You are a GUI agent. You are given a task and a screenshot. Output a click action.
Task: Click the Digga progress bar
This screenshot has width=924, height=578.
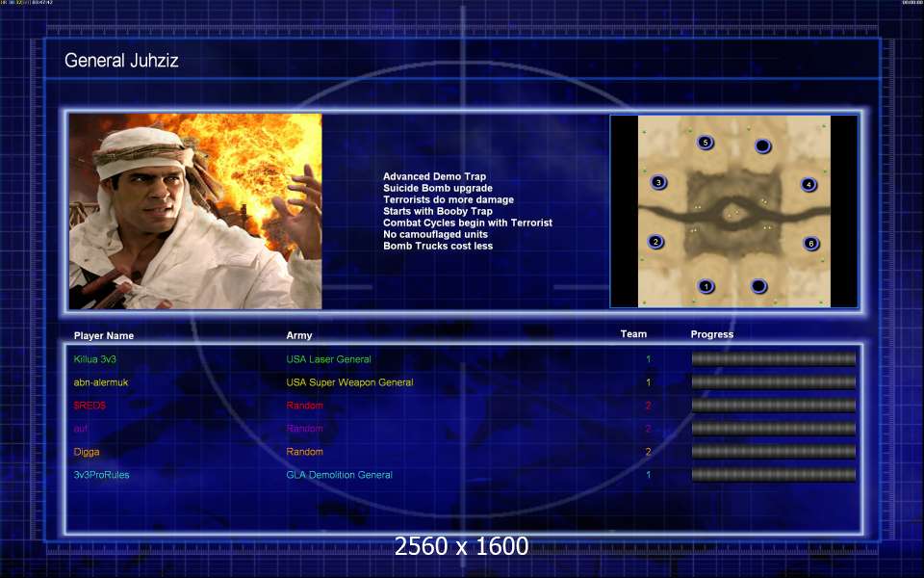point(773,451)
